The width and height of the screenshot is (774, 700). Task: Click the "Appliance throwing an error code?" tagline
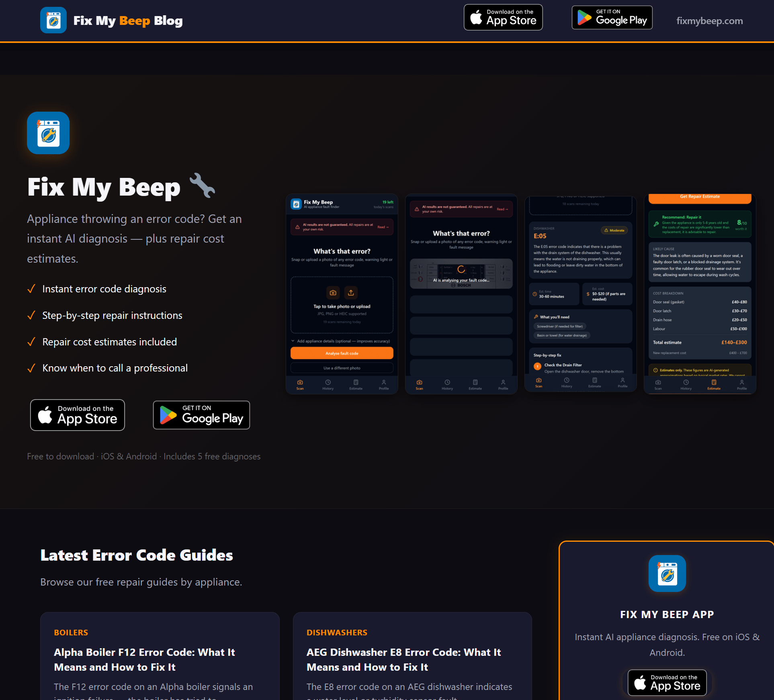click(134, 239)
